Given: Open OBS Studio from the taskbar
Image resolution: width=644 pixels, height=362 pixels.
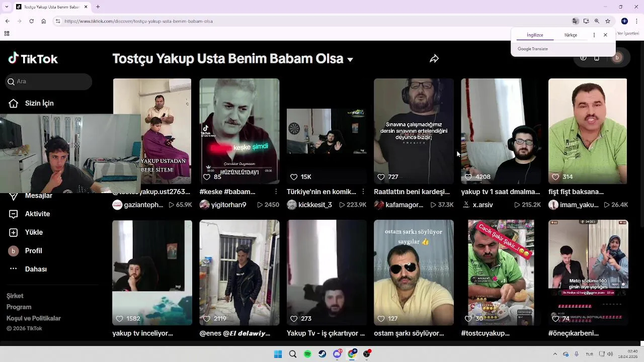Looking at the screenshot, I should pos(367,354).
